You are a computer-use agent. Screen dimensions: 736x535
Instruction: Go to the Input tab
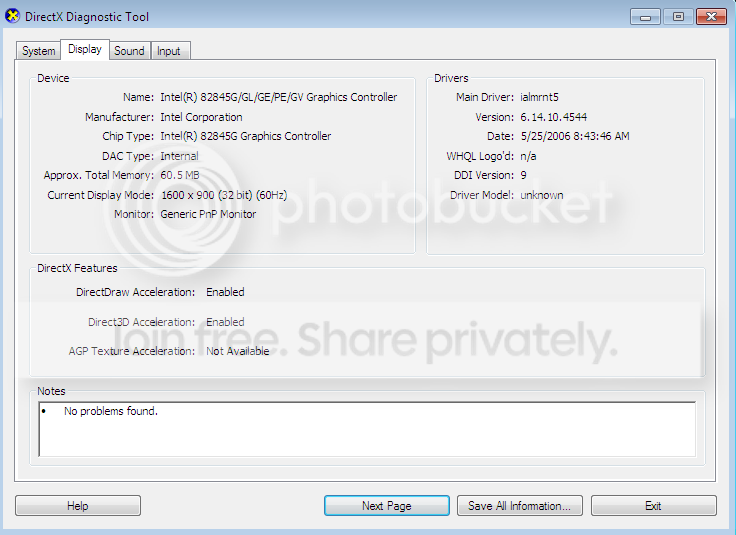click(169, 51)
